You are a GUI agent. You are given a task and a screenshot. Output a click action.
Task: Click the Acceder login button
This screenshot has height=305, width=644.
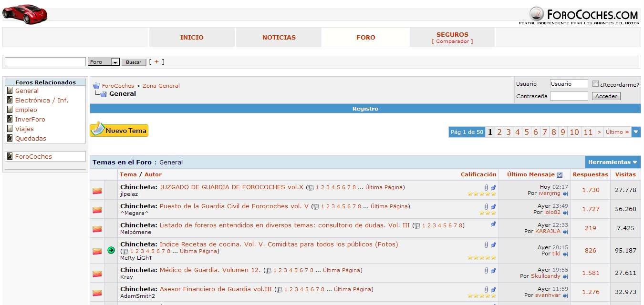[x=606, y=96]
